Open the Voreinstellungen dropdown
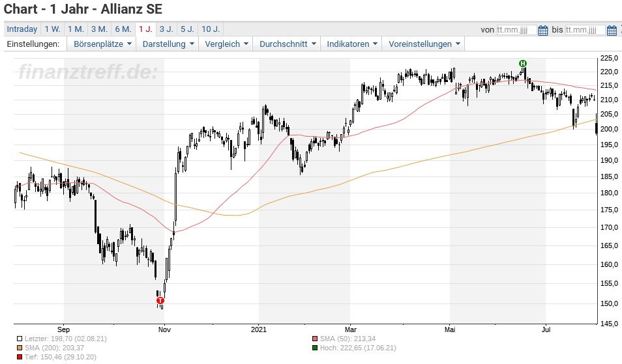The image size is (622, 364). 424,44
